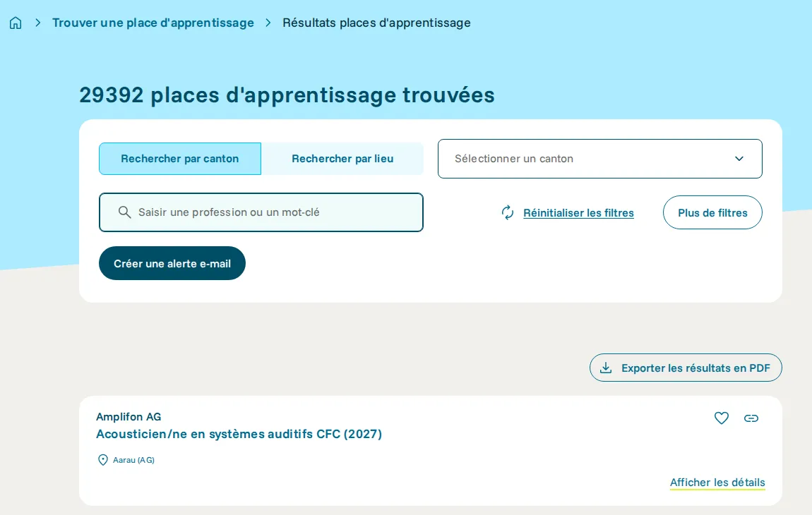Click the 'Aarau (AG)' location text
The width and height of the screenshot is (812, 515).
click(x=133, y=459)
